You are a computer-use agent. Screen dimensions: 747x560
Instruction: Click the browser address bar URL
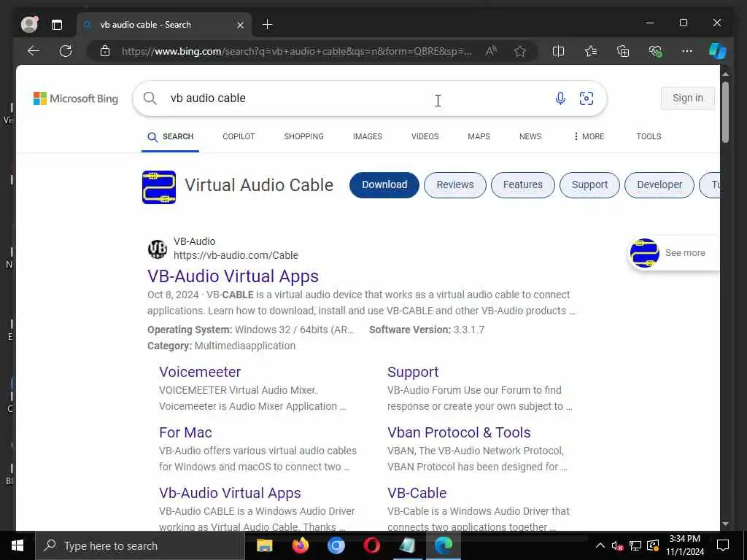pyautogui.click(x=296, y=51)
